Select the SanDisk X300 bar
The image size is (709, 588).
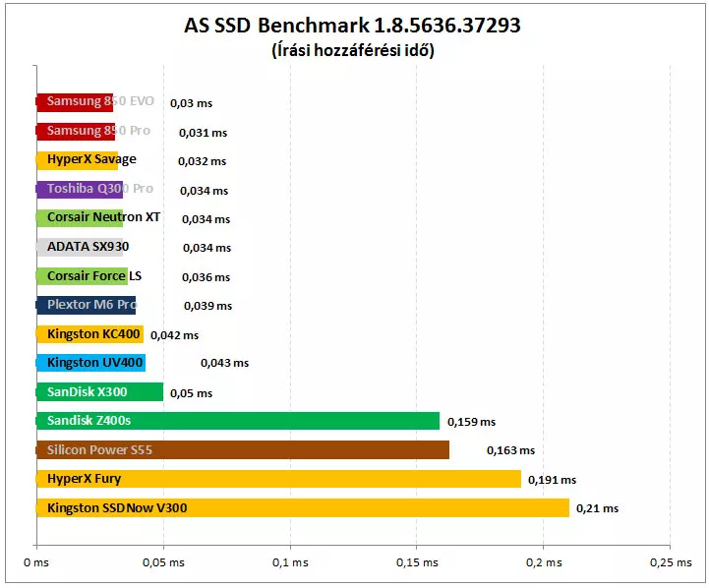(x=99, y=392)
